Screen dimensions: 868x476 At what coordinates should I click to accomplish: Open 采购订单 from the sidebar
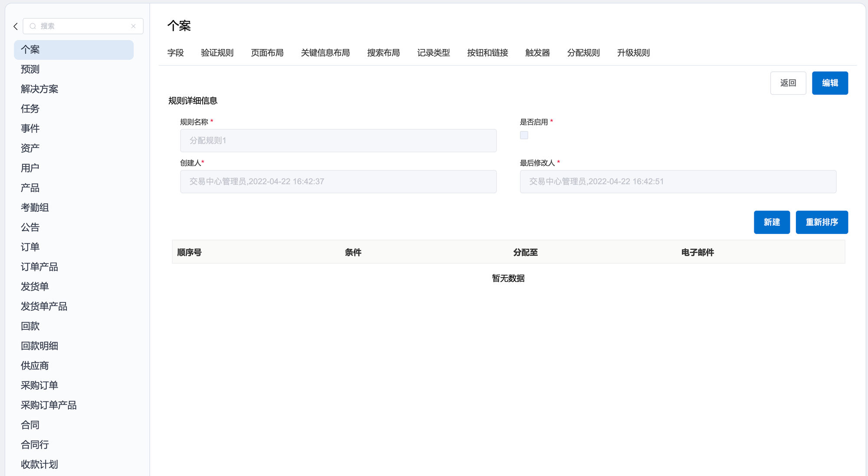[39, 385]
